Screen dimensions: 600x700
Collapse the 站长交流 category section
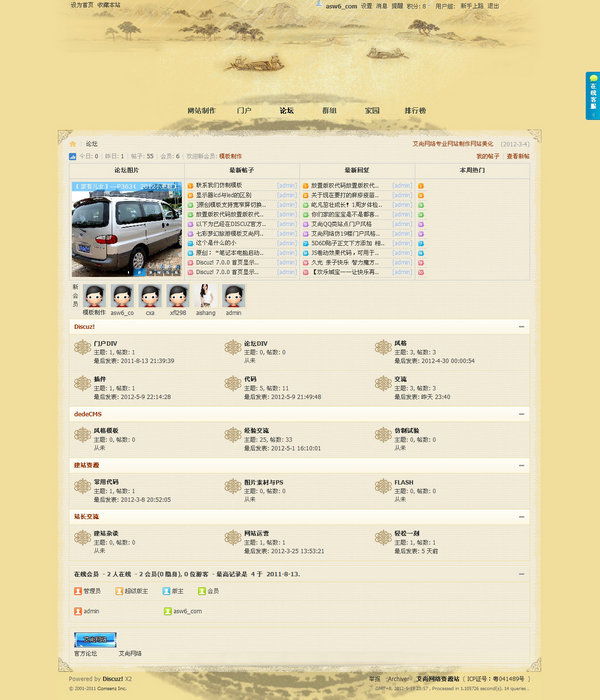coord(521,517)
